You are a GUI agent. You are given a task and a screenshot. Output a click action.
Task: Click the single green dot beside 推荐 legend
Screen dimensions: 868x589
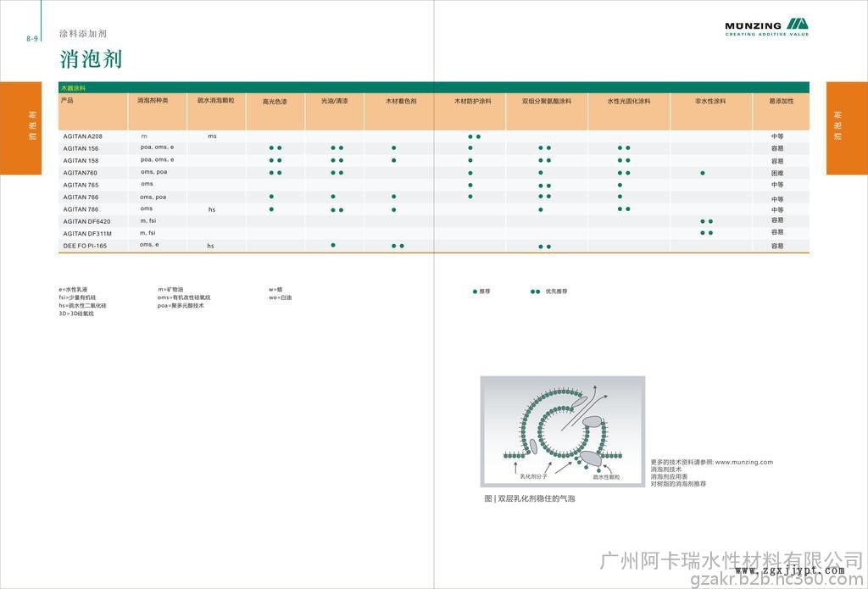pyautogui.click(x=475, y=292)
